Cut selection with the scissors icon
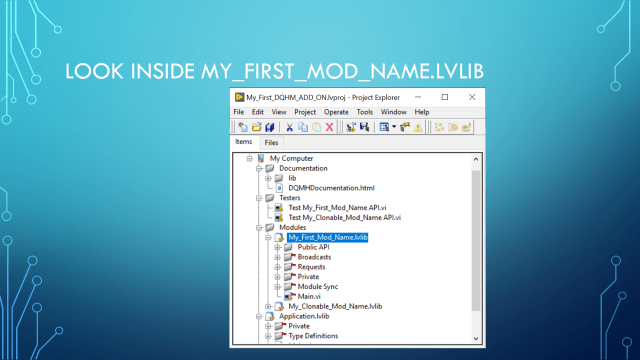Screen dimensions: 640x360 (289, 127)
